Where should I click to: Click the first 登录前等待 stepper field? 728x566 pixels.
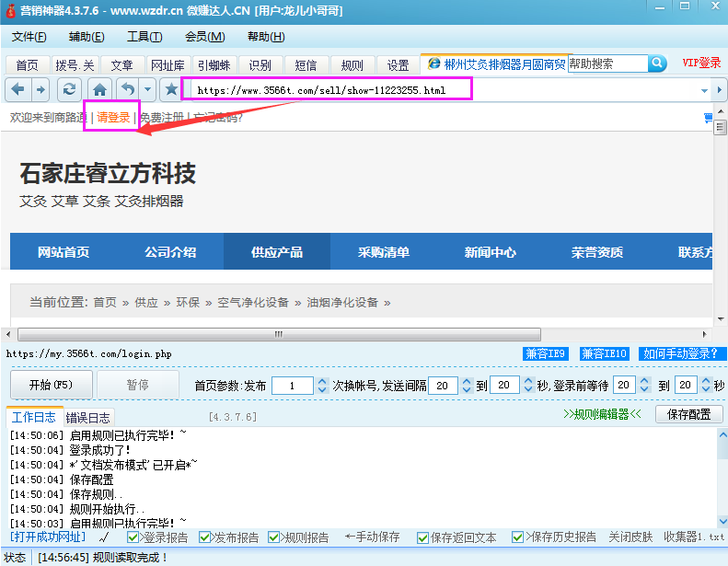[624, 385]
